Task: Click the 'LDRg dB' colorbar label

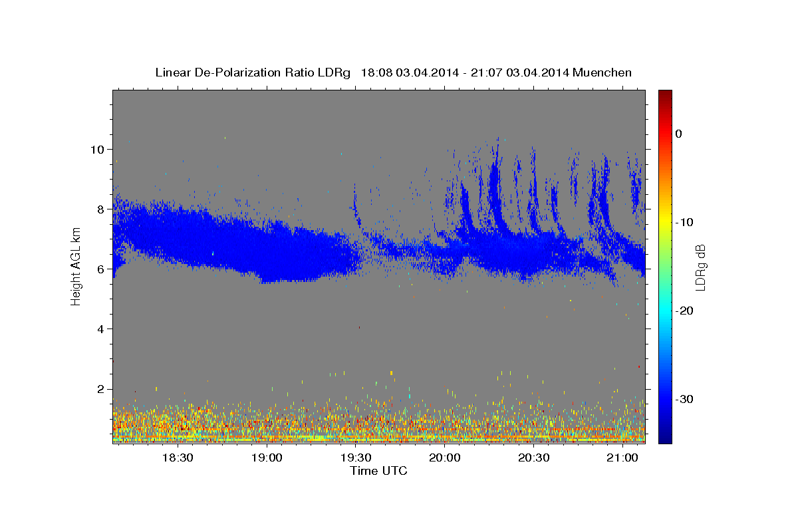Action: pos(700,267)
